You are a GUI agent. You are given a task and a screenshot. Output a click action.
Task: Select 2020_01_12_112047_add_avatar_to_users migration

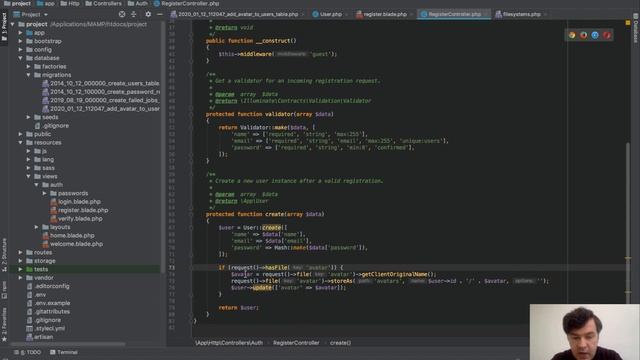pos(101,109)
